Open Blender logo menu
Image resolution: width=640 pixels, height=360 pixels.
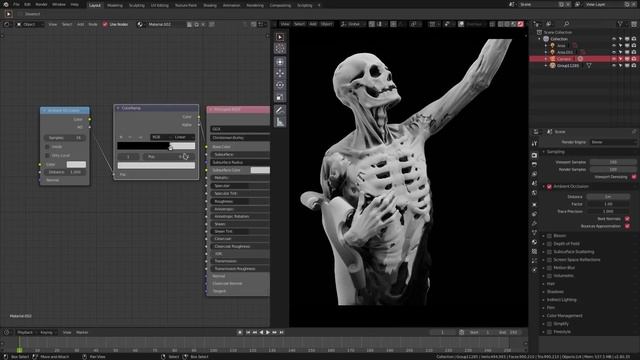[6, 4]
